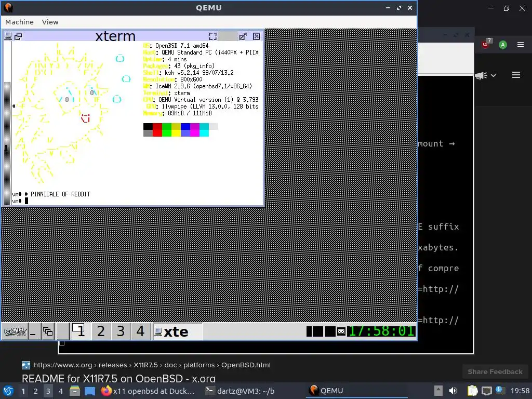Close the xterm window with X icon

(257, 36)
